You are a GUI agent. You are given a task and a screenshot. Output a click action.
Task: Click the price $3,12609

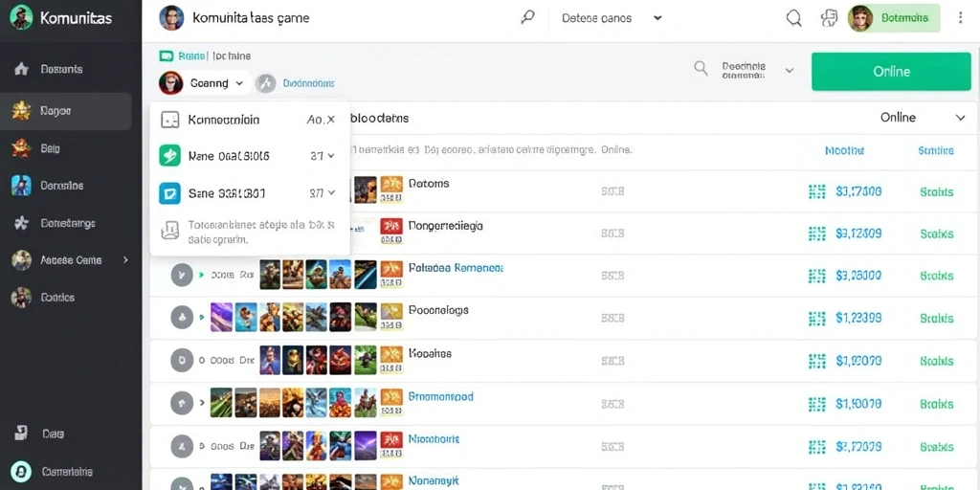tap(858, 234)
